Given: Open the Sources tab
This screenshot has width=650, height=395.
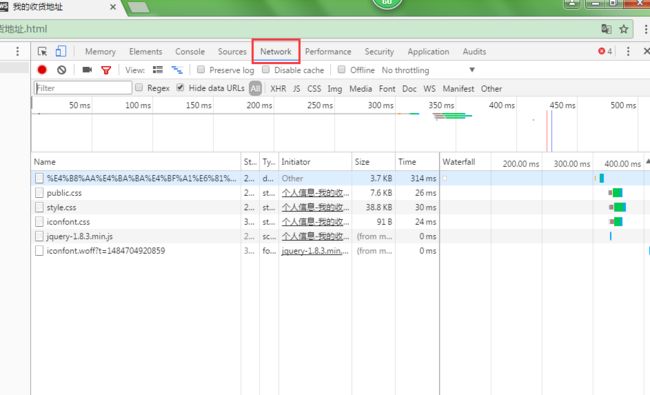Looking at the screenshot, I should pos(232,52).
